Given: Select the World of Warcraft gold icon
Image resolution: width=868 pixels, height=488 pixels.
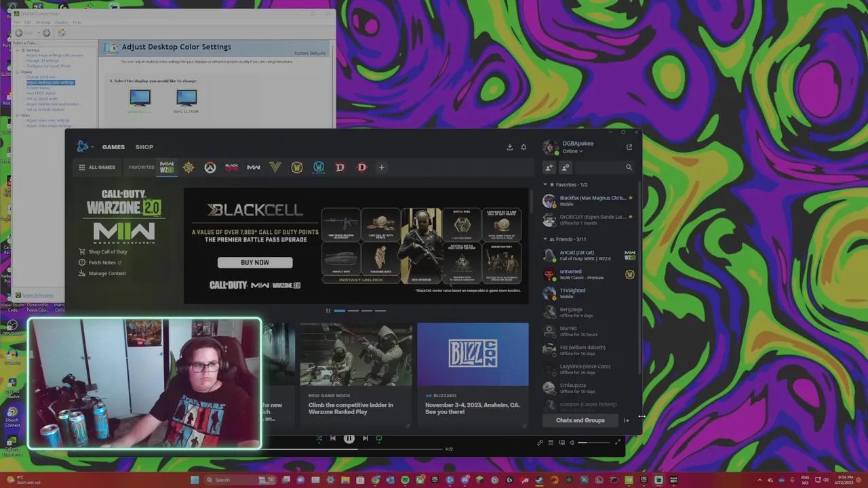Looking at the screenshot, I should pos(297,167).
